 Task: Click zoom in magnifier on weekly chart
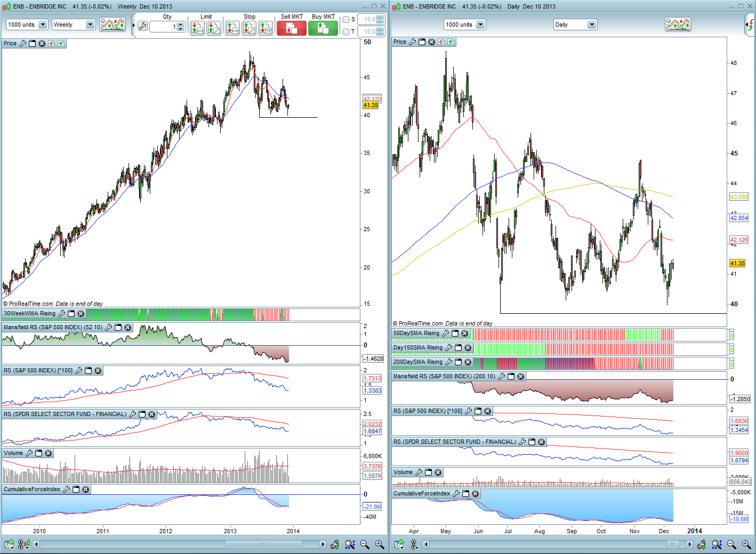380,544
